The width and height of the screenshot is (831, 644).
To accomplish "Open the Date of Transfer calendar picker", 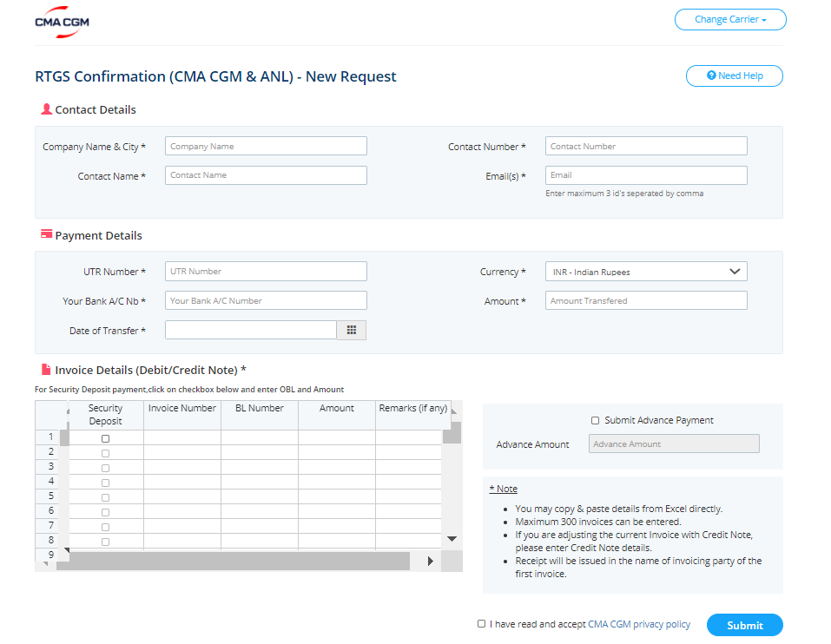I will click(351, 330).
